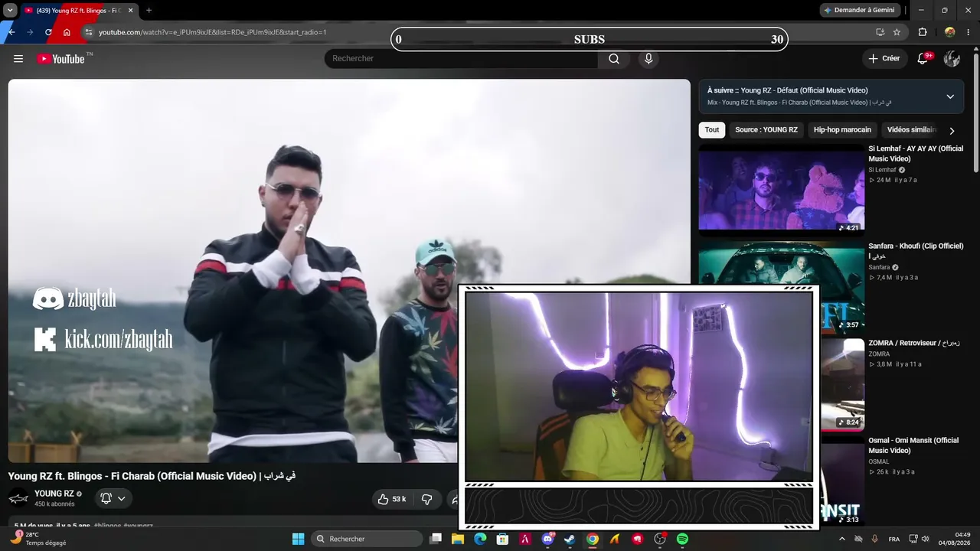
Task: Select the Tout filter chip
Action: [x=712, y=130]
